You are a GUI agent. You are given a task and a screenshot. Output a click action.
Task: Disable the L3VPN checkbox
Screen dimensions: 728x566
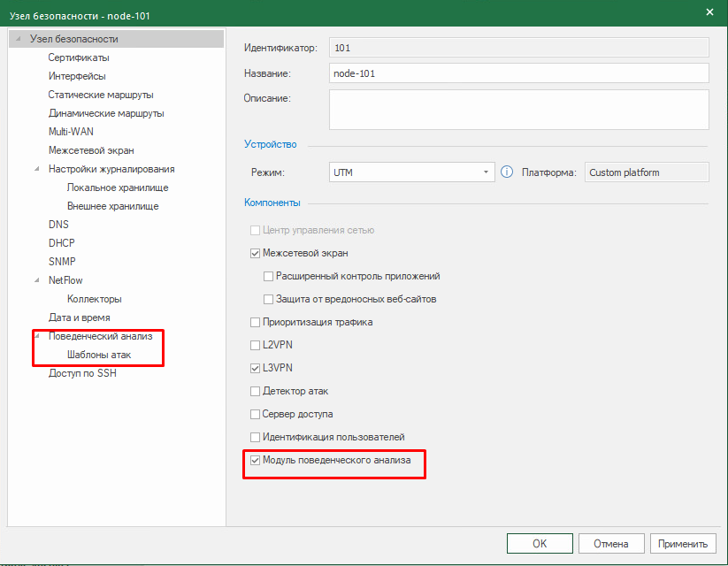coord(255,368)
